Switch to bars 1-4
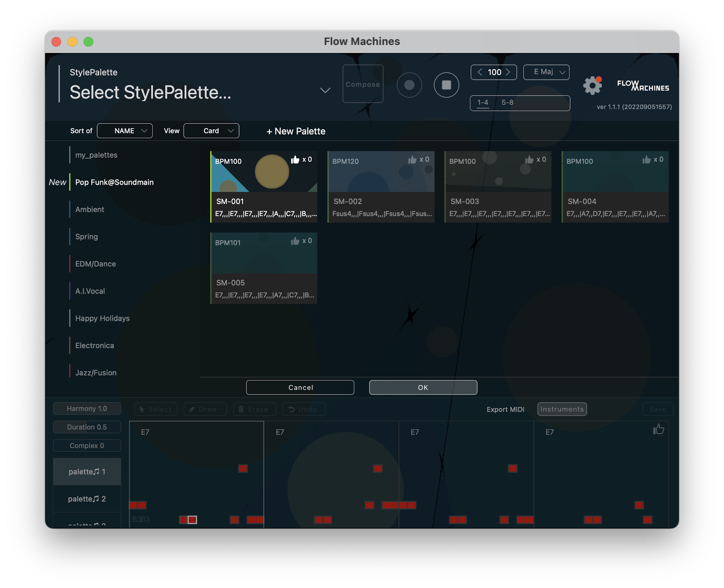 [x=483, y=103]
